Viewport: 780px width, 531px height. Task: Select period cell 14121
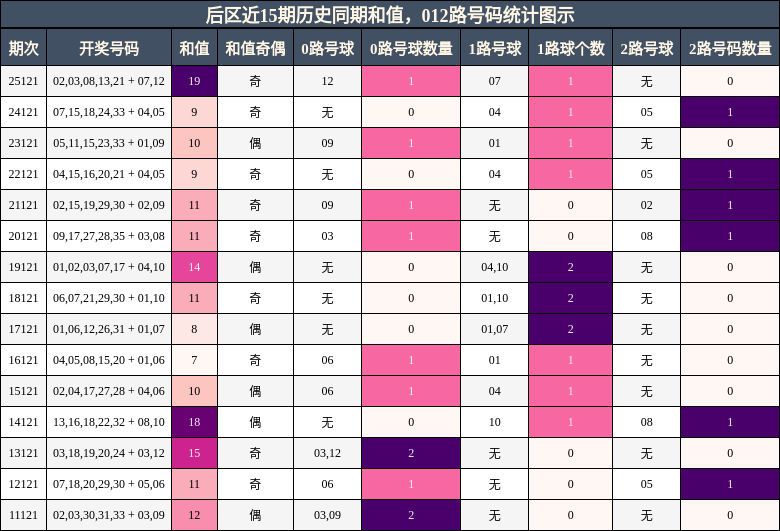click(x=23, y=422)
